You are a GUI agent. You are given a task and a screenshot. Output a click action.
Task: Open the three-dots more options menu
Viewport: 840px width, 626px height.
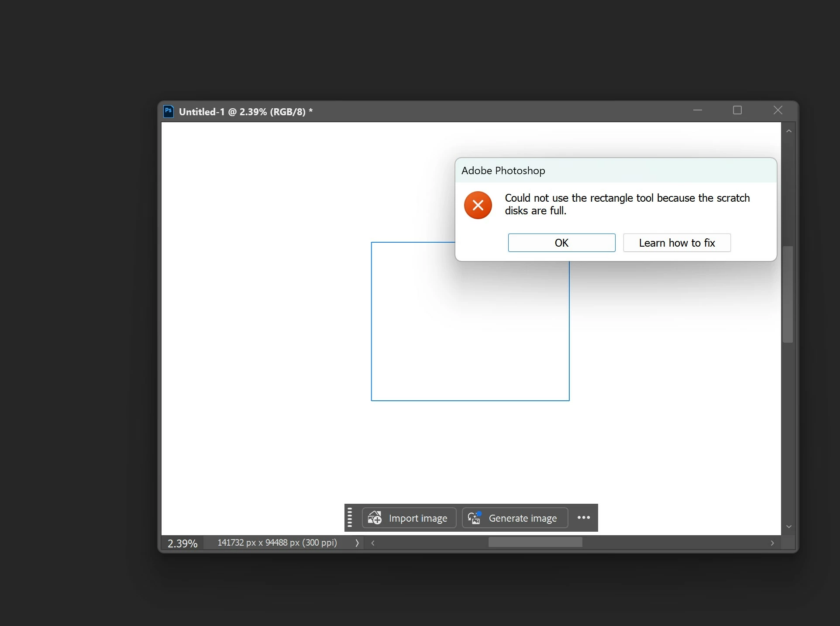pos(584,518)
